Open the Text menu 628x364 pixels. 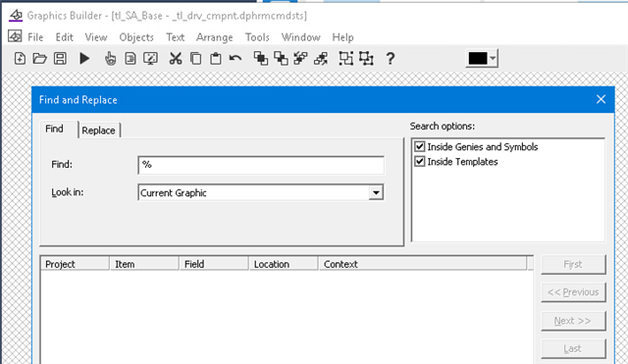click(176, 37)
